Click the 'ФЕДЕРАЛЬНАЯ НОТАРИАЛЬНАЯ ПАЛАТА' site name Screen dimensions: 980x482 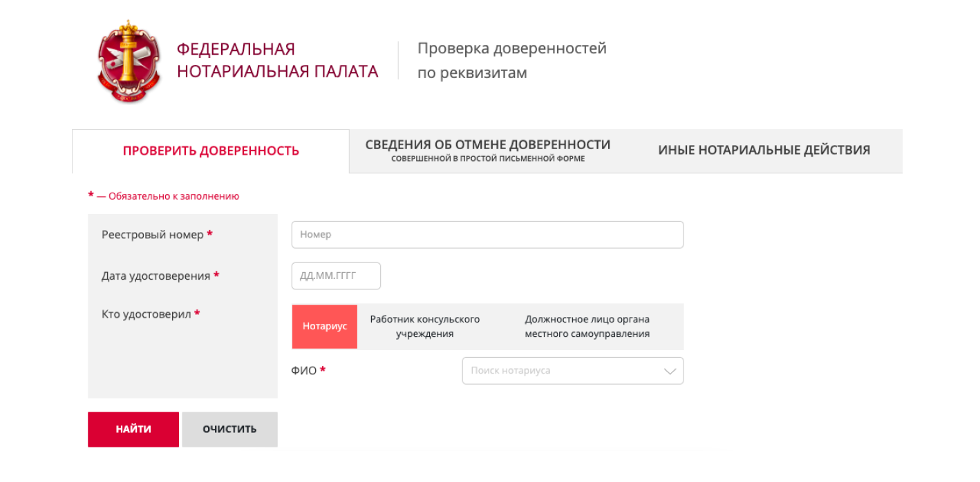277,60
